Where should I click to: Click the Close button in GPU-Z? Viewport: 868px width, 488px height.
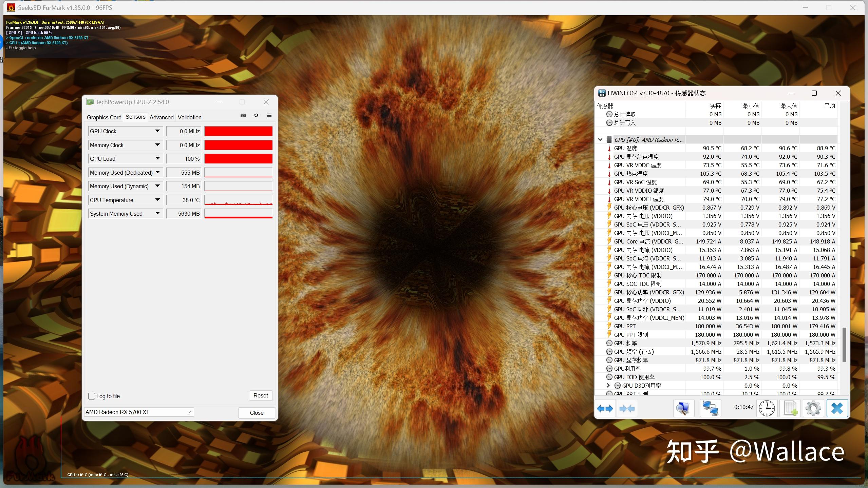coord(257,412)
